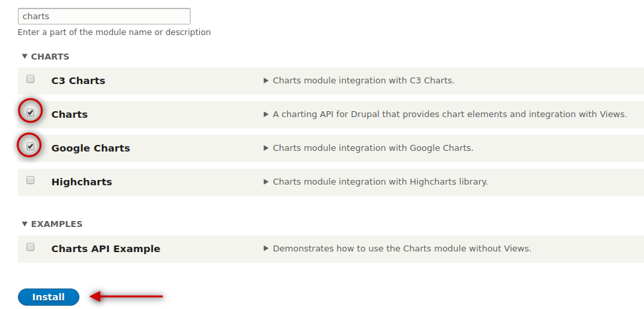Click the Charts module name label
Image resolution: width=644 pixels, height=309 pixels.
pos(69,114)
